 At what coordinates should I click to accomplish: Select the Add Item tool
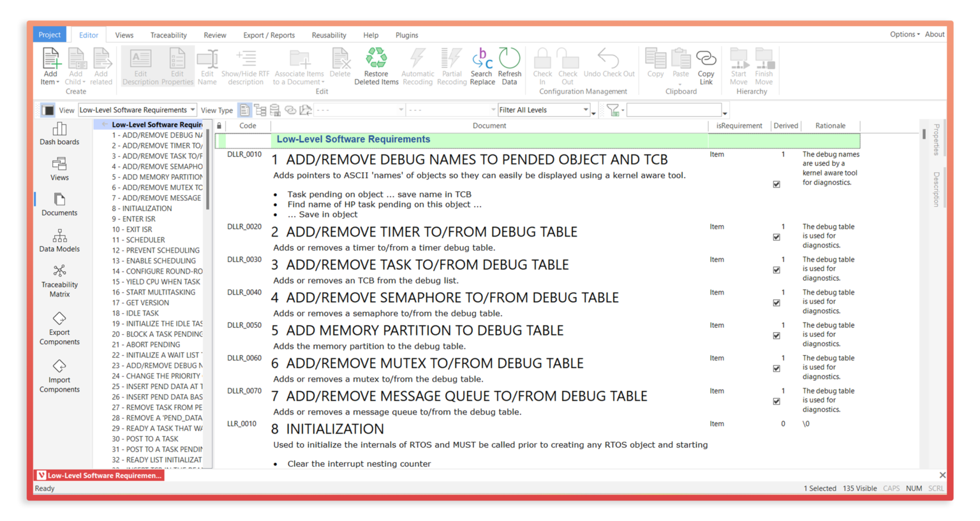(x=50, y=66)
